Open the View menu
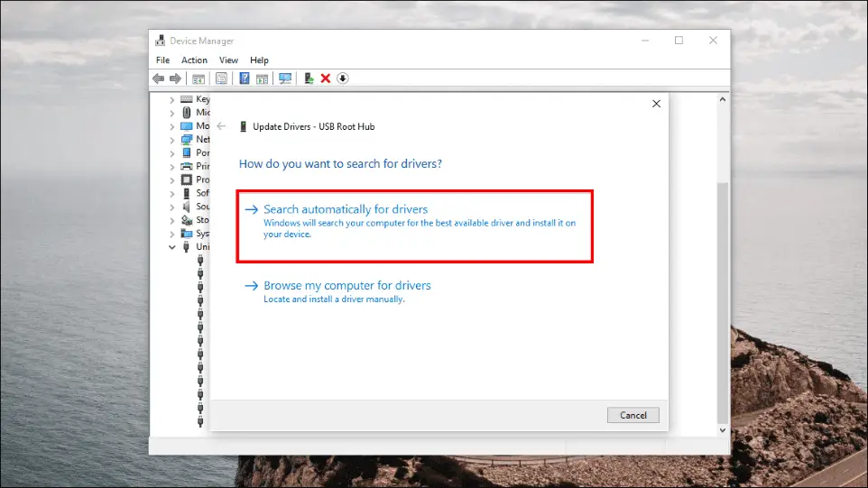Screen dimensions: 868x488 pyautogui.click(x=228, y=60)
